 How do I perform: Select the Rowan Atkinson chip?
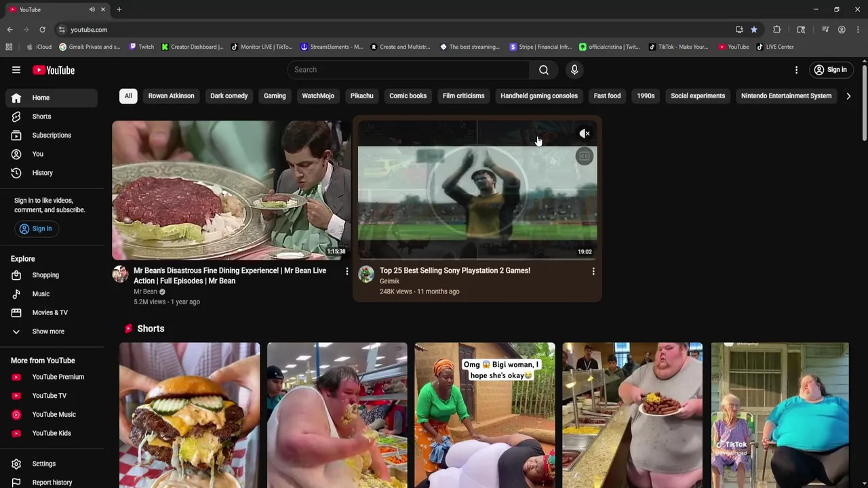pos(171,96)
